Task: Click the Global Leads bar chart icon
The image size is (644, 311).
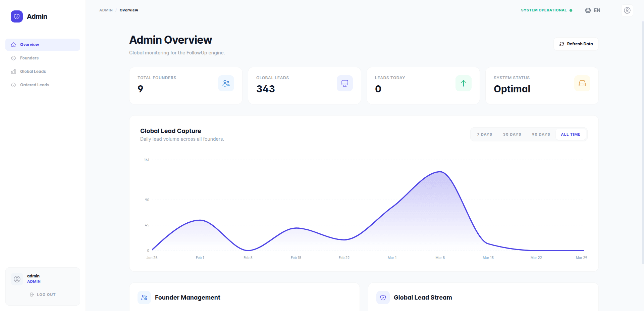Action: [13, 72]
